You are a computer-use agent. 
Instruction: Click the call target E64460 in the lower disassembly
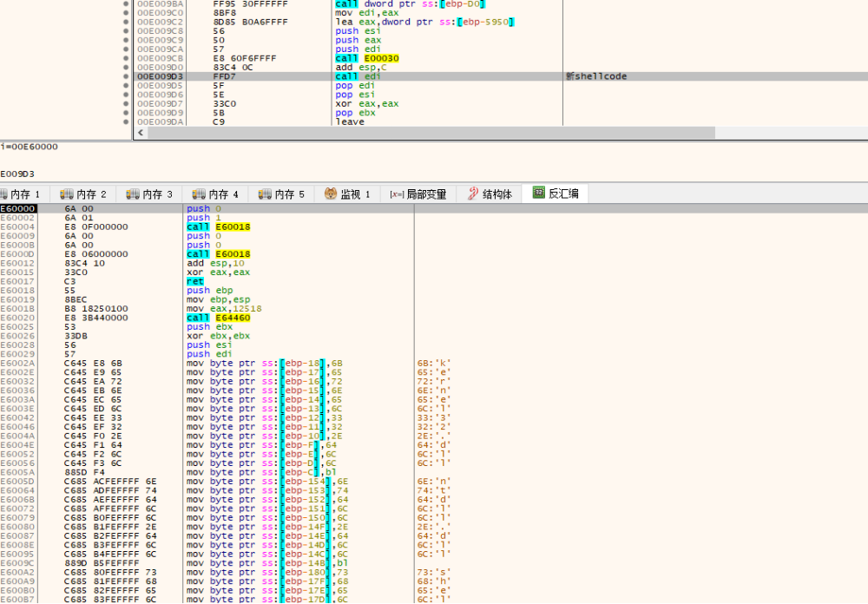[233, 318]
